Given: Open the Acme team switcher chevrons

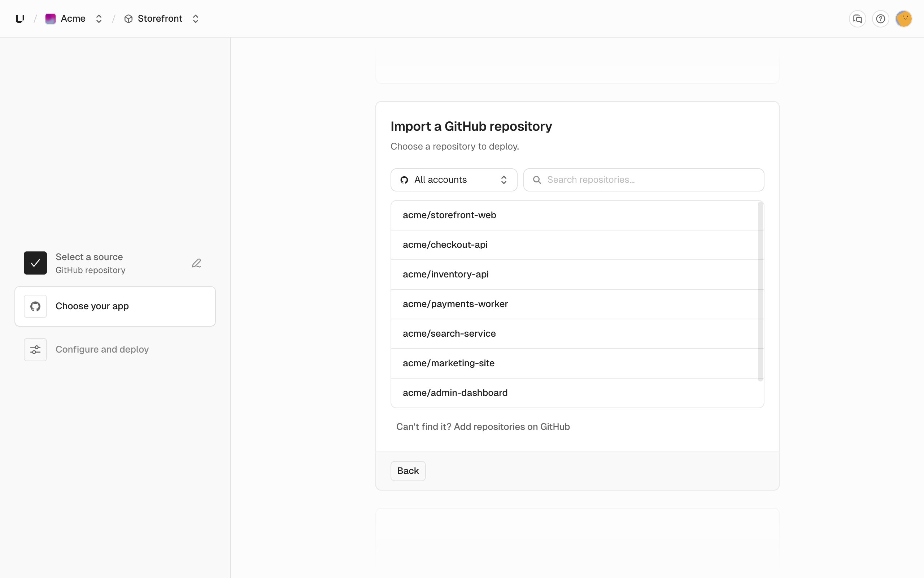Looking at the screenshot, I should point(99,19).
